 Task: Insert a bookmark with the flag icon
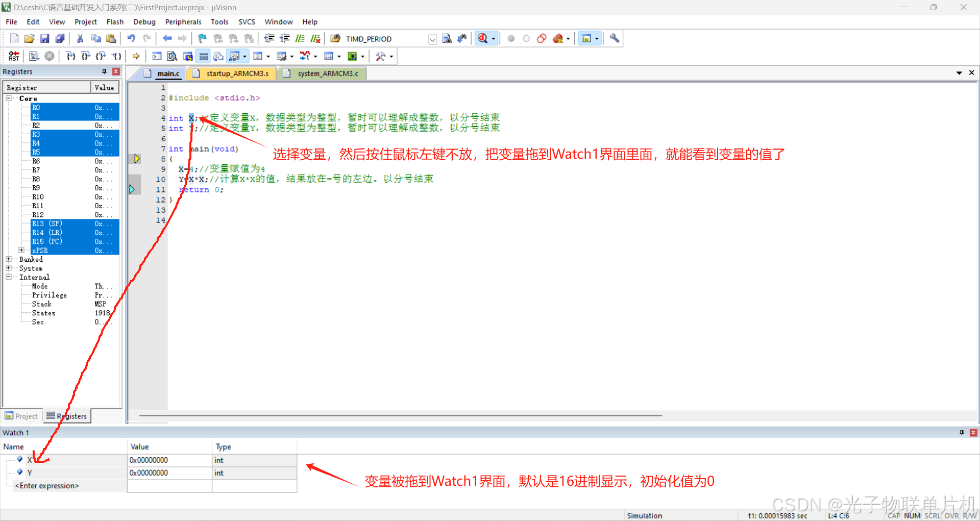tap(203, 39)
